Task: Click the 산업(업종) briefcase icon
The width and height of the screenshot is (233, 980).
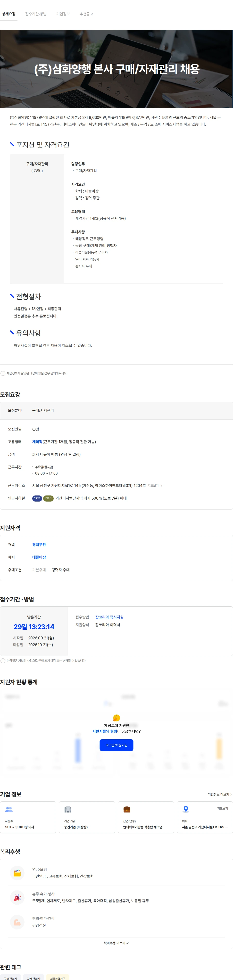Action: [127, 809]
